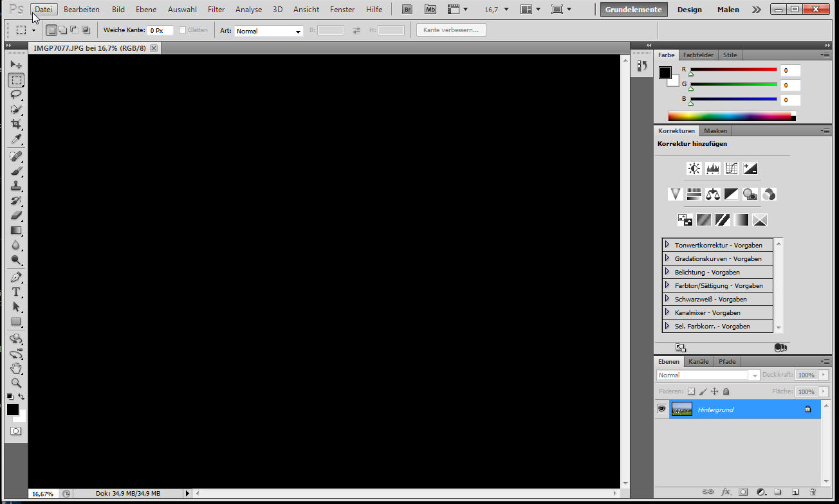Launch Bridge from the application bar
Screen dimensions: 839x504
[407, 10]
